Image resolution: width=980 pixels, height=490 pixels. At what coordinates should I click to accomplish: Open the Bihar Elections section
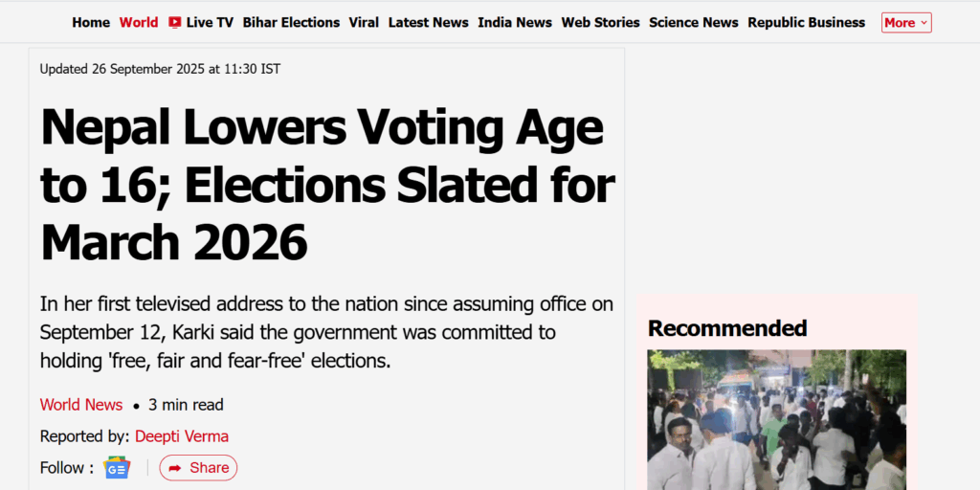(291, 22)
